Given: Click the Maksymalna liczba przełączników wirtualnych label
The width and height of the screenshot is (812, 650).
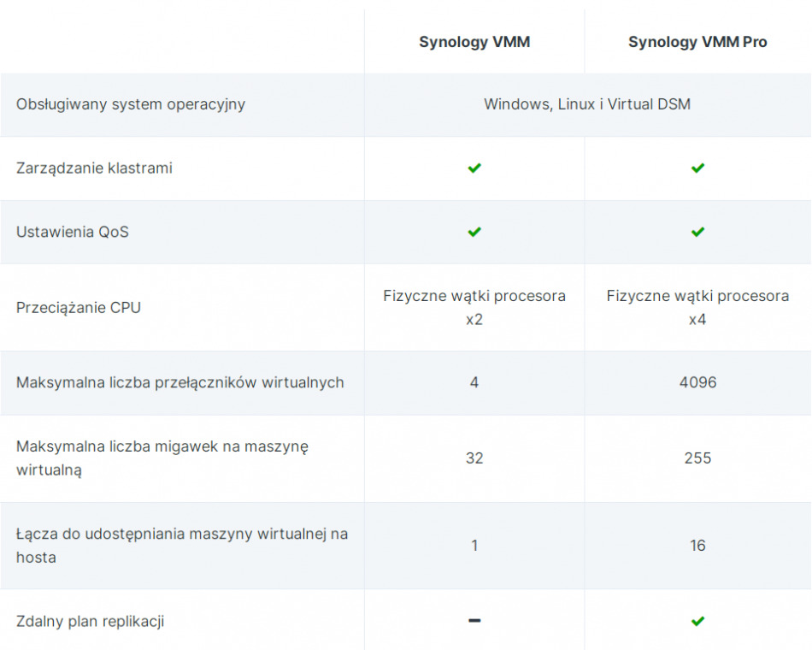Looking at the screenshot, I should click(179, 382).
